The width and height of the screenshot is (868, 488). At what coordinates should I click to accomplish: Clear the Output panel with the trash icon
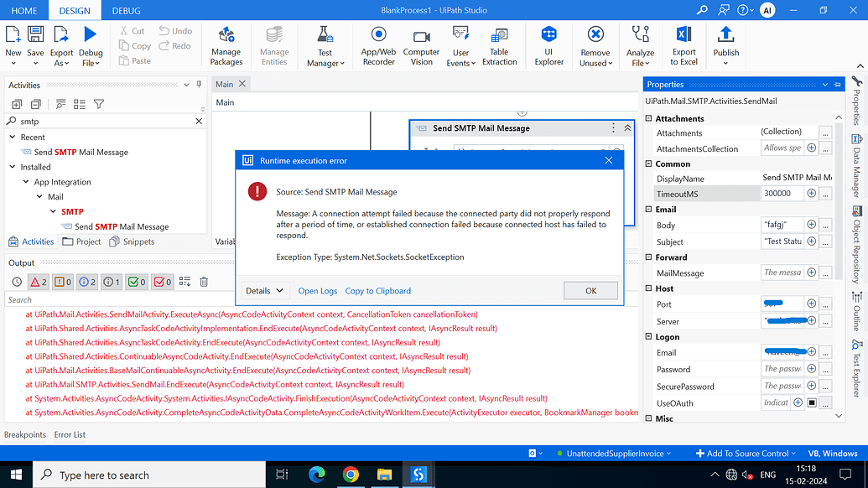tap(203, 282)
